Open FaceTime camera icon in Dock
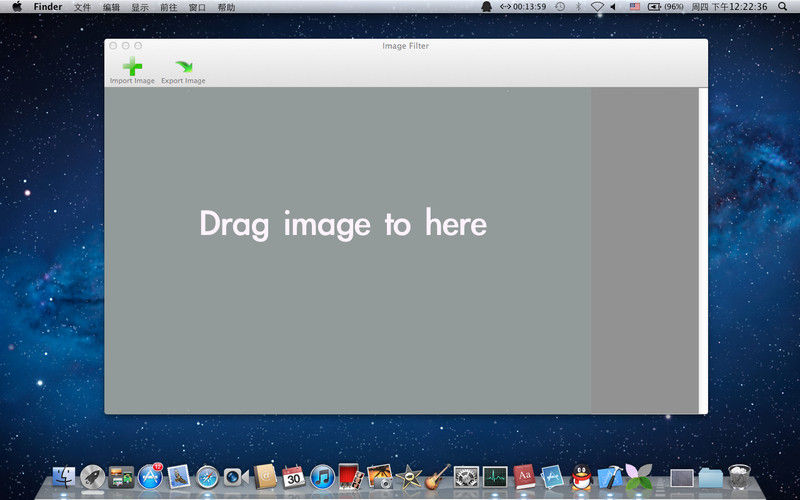Screen dimensions: 800x500 [x=236, y=478]
